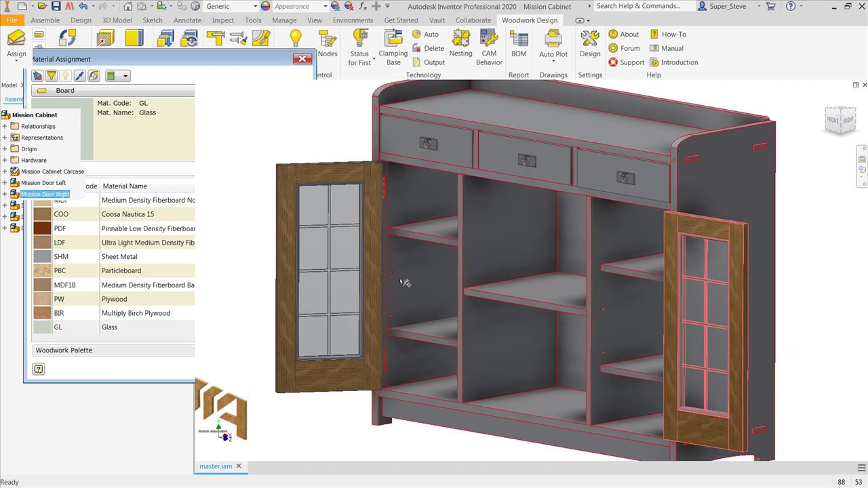Click the paintbrush tool in the ribbon

[261, 37]
